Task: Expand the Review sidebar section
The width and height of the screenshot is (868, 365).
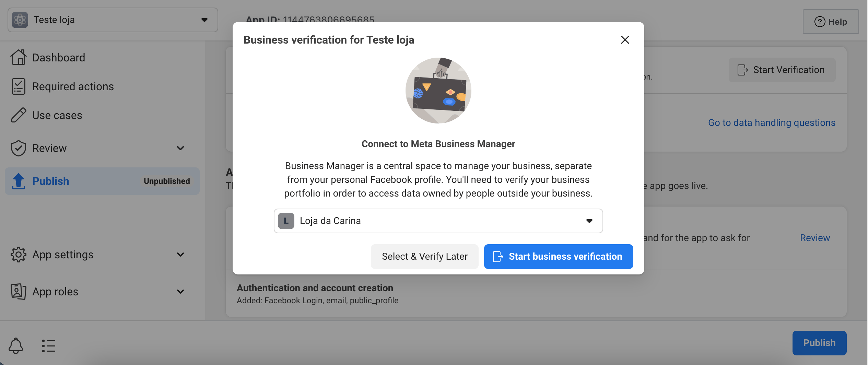Action: coord(180,148)
